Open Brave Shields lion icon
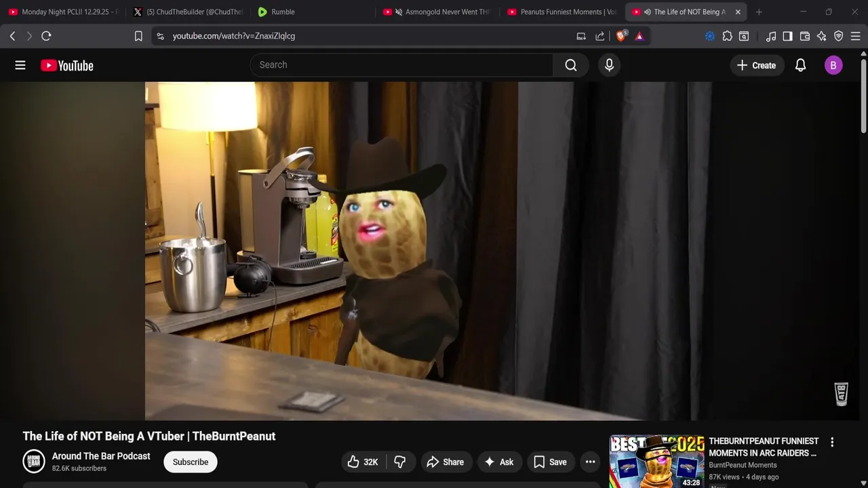The width and height of the screenshot is (868, 488). pyautogui.click(x=620, y=36)
